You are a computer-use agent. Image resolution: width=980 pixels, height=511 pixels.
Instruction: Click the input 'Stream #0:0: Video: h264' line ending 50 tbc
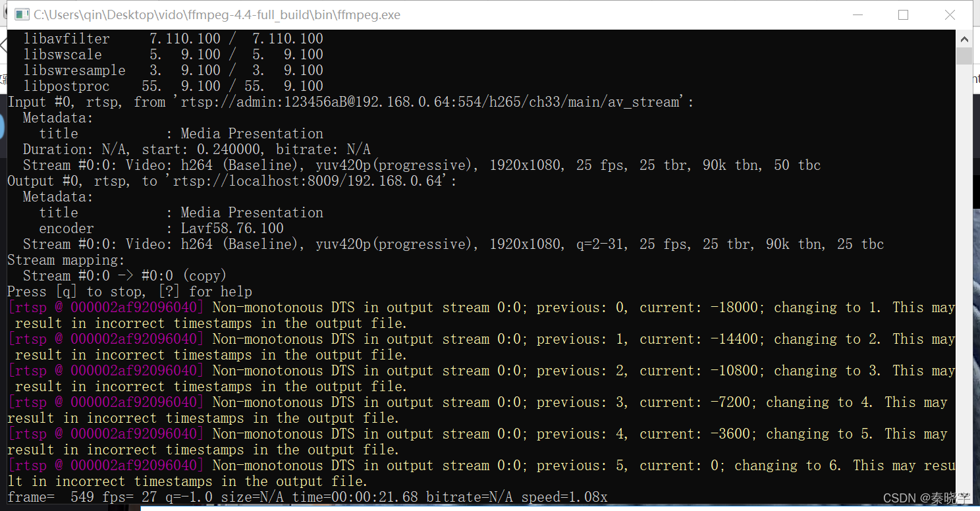click(422, 165)
